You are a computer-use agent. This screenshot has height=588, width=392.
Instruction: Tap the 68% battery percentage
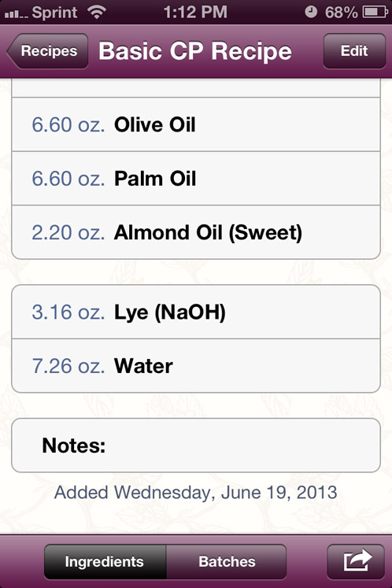click(x=341, y=13)
